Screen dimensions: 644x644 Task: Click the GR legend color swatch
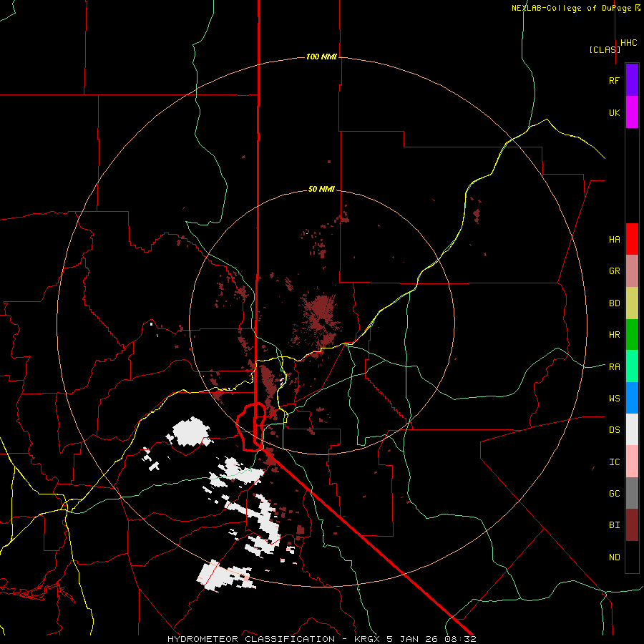(632, 271)
